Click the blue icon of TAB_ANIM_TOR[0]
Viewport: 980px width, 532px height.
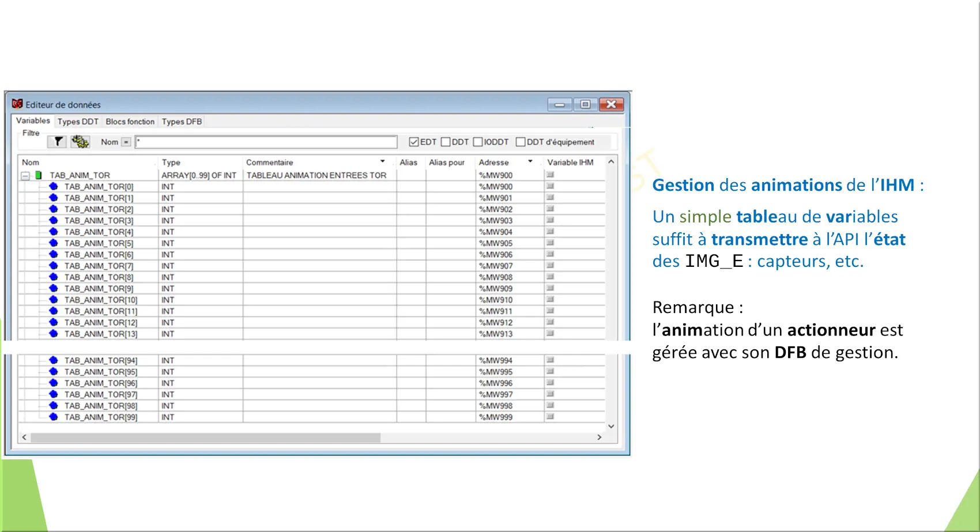(54, 186)
